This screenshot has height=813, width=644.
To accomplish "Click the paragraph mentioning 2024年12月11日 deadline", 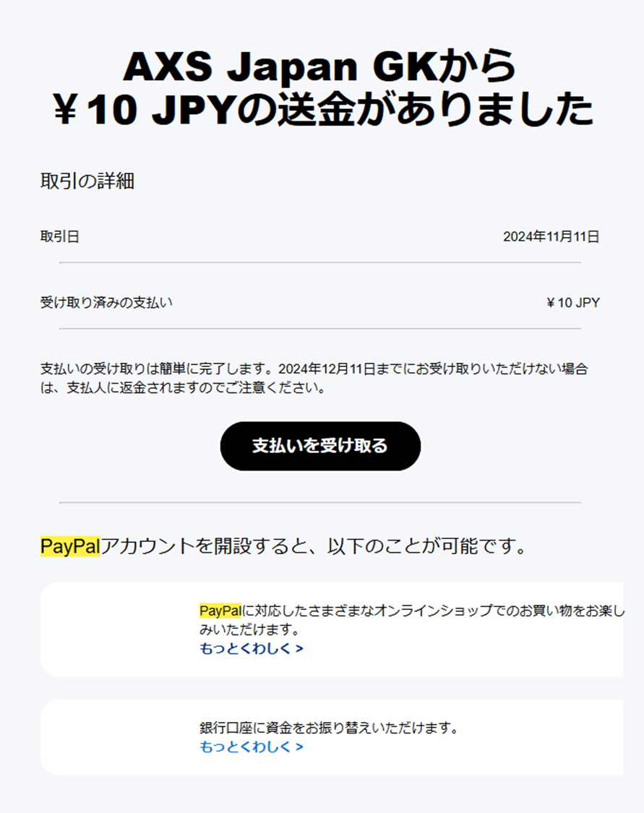I will [314, 378].
